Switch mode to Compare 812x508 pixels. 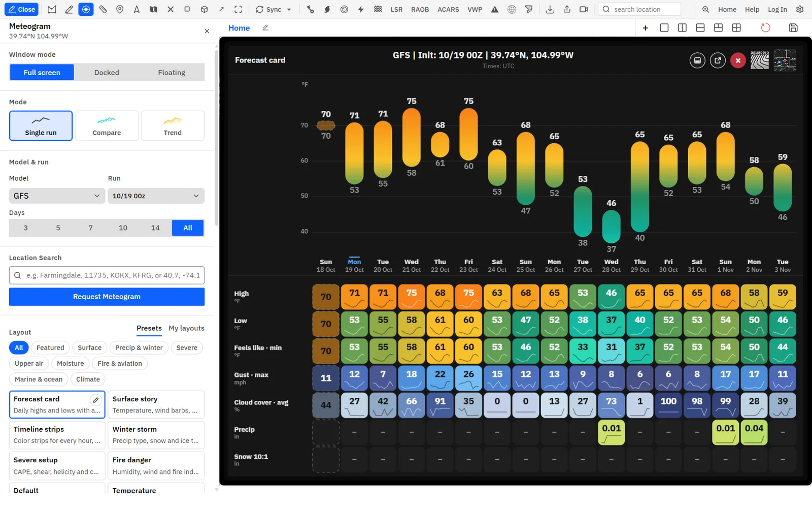coord(107,126)
